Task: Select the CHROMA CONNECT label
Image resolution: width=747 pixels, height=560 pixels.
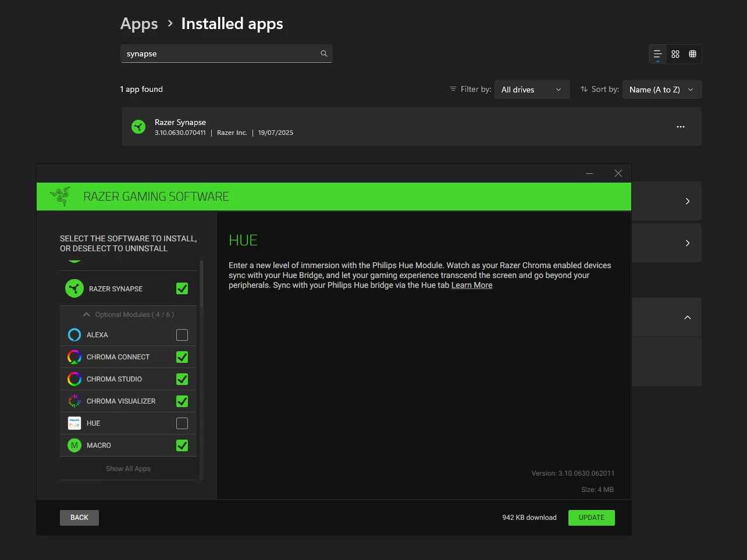Action: (x=118, y=357)
